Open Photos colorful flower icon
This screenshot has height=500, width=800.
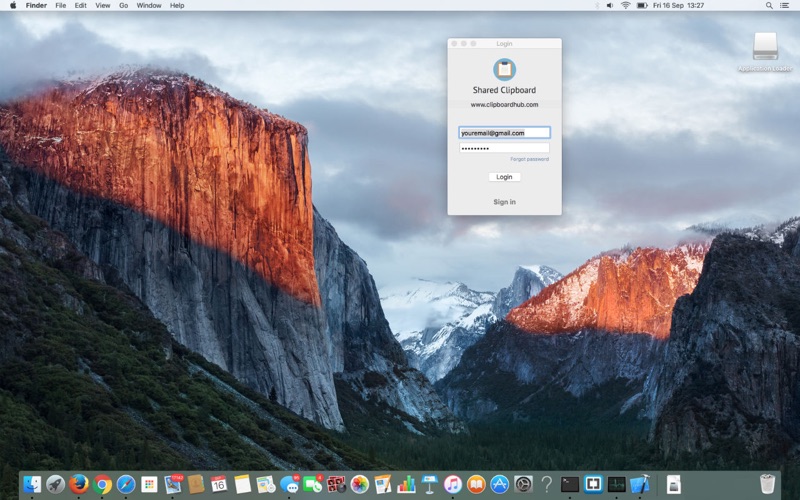[x=360, y=484]
